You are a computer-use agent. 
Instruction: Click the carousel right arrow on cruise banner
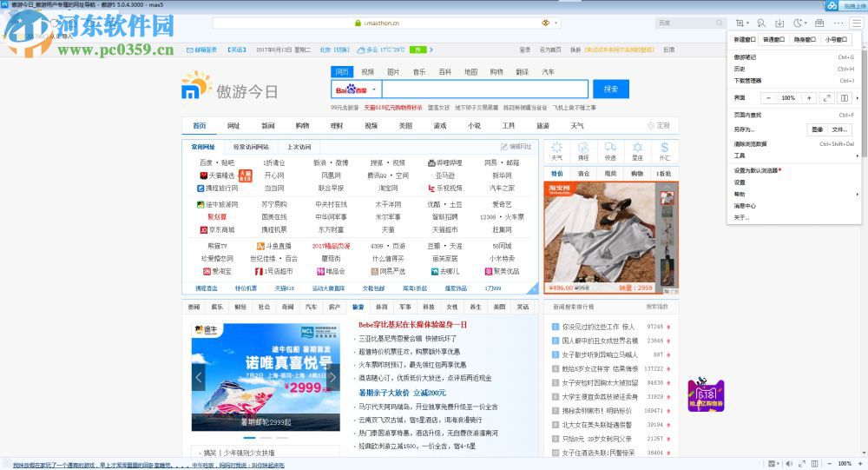click(x=333, y=377)
